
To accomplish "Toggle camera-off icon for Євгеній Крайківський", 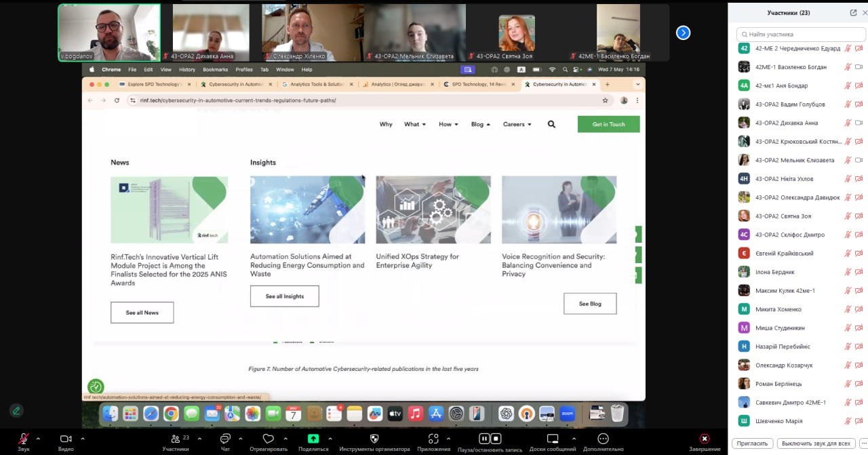I will click(x=859, y=254).
